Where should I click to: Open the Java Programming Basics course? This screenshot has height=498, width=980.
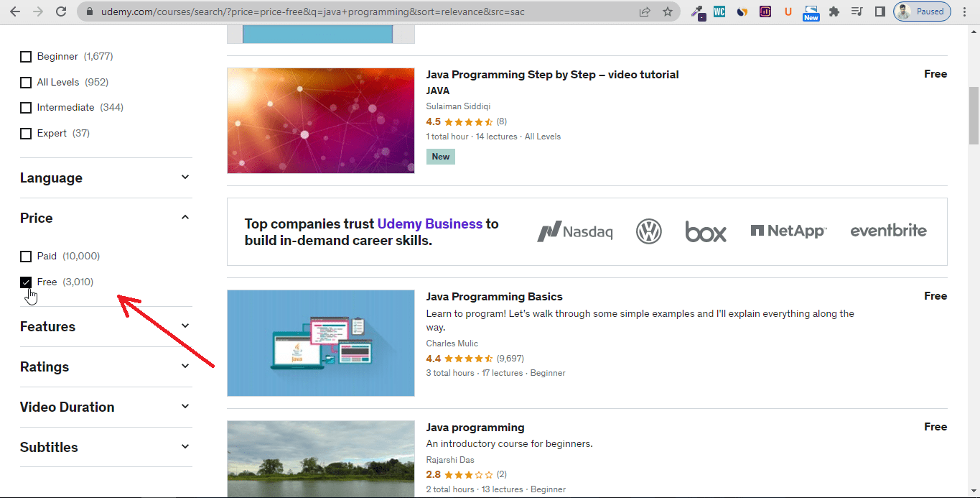tap(494, 297)
